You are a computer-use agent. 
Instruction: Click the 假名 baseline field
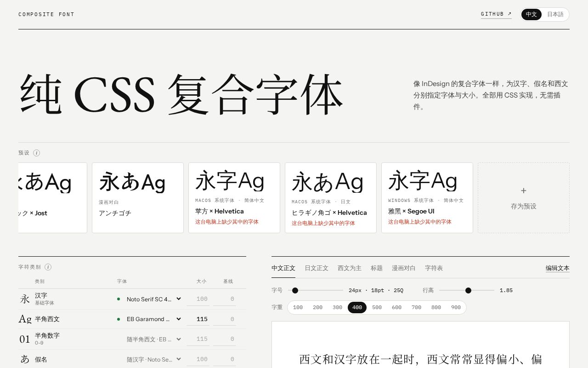click(225, 359)
